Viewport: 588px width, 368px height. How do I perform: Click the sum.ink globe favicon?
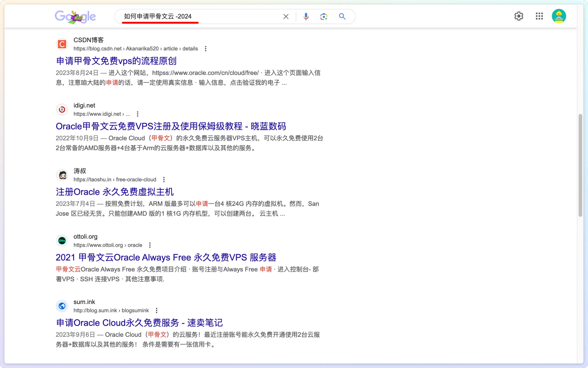(x=62, y=306)
